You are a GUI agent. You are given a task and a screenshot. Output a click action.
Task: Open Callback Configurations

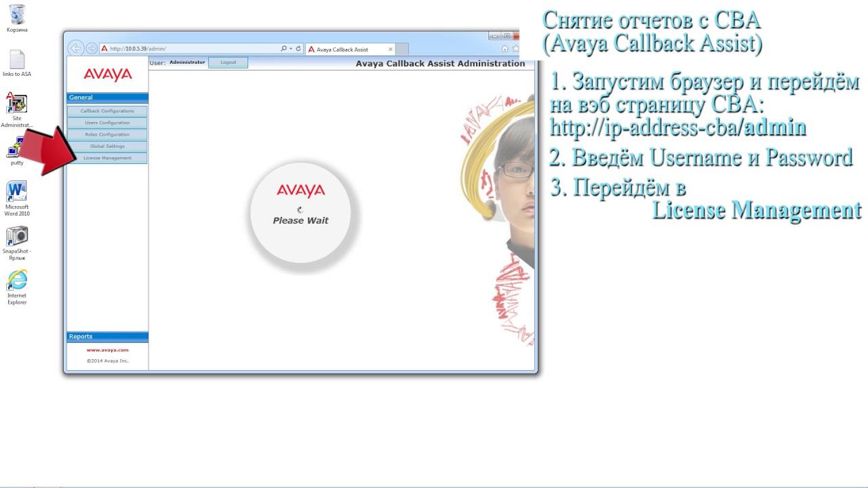(x=107, y=111)
